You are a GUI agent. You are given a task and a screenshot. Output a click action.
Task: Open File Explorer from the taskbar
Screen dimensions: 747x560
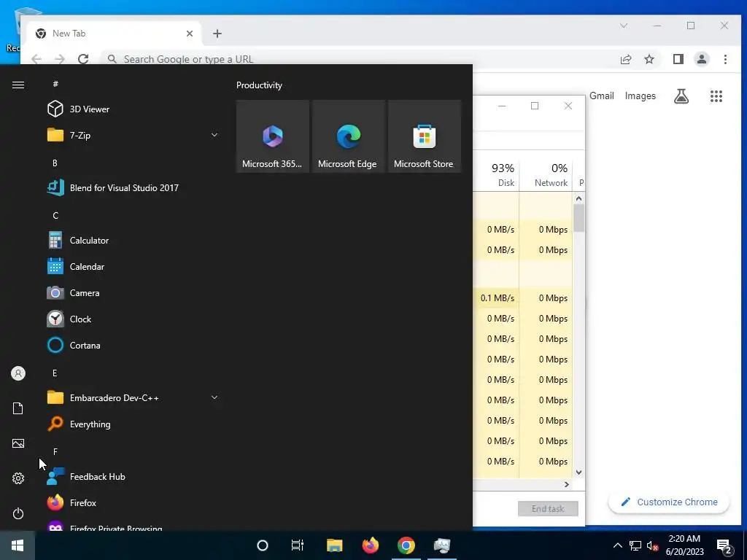point(334,545)
